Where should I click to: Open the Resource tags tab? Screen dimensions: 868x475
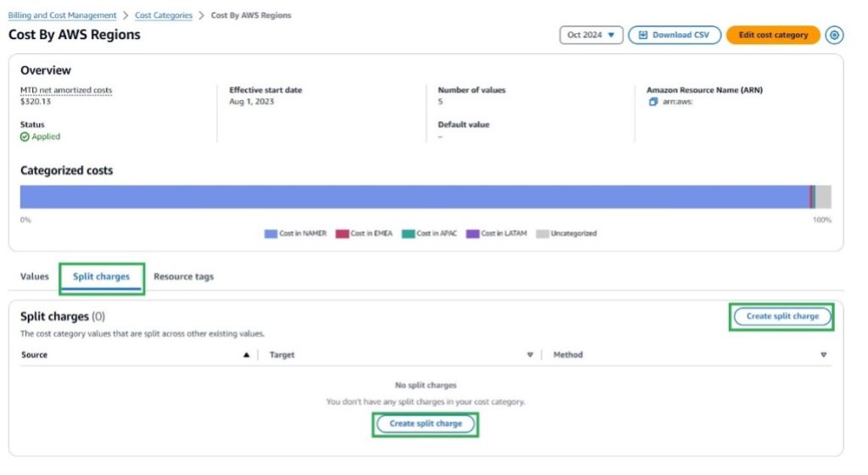[183, 277]
